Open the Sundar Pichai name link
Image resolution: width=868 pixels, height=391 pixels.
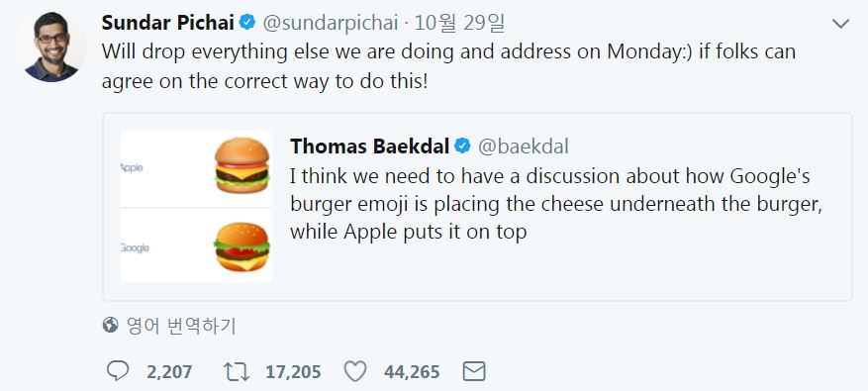(x=168, y=23)
